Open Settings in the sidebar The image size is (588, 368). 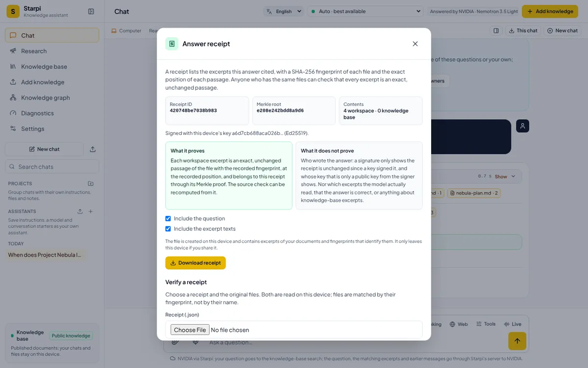coord(52,129)
